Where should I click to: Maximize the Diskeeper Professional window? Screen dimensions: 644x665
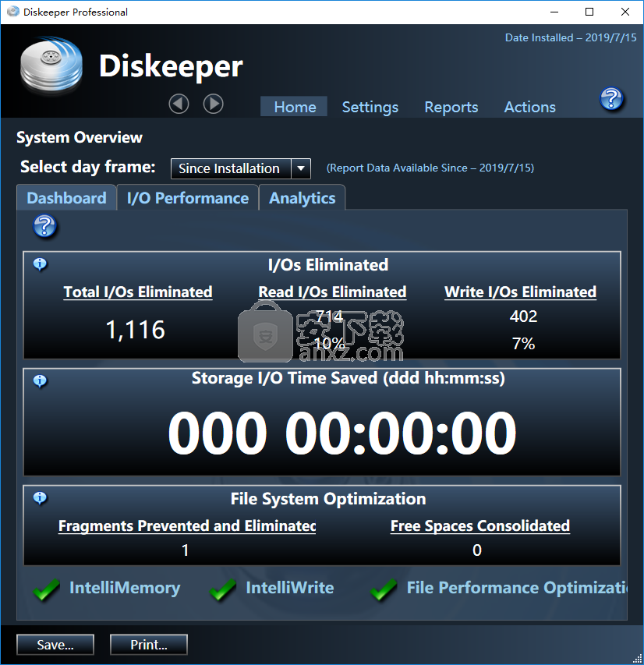tap(589, 12)
